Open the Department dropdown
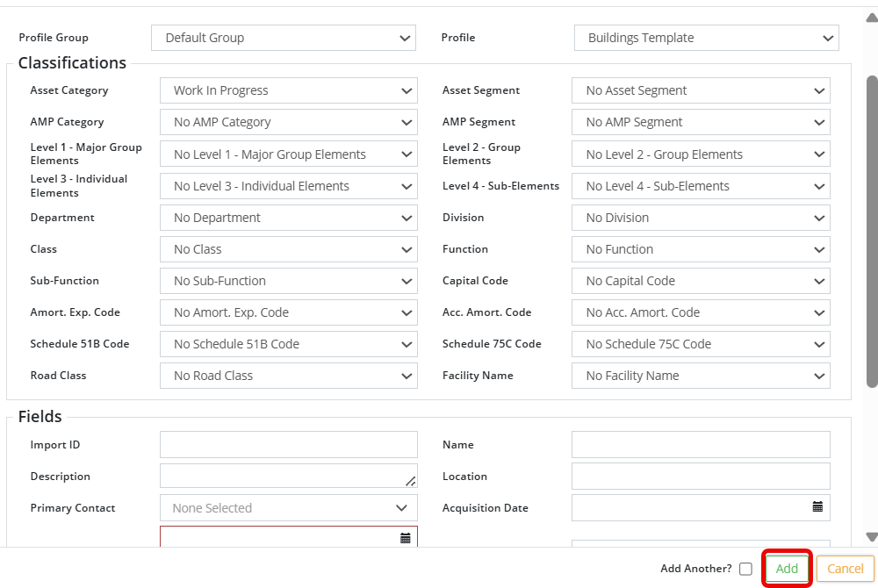Viewport: 878px width, 588px height. pyautogui.click(x=288, y=218)
